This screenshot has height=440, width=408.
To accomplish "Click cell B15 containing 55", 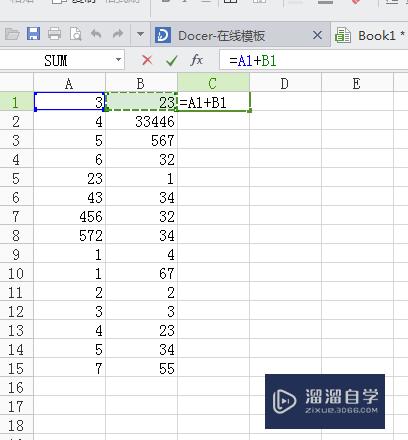I will click(x=141, y=367).
